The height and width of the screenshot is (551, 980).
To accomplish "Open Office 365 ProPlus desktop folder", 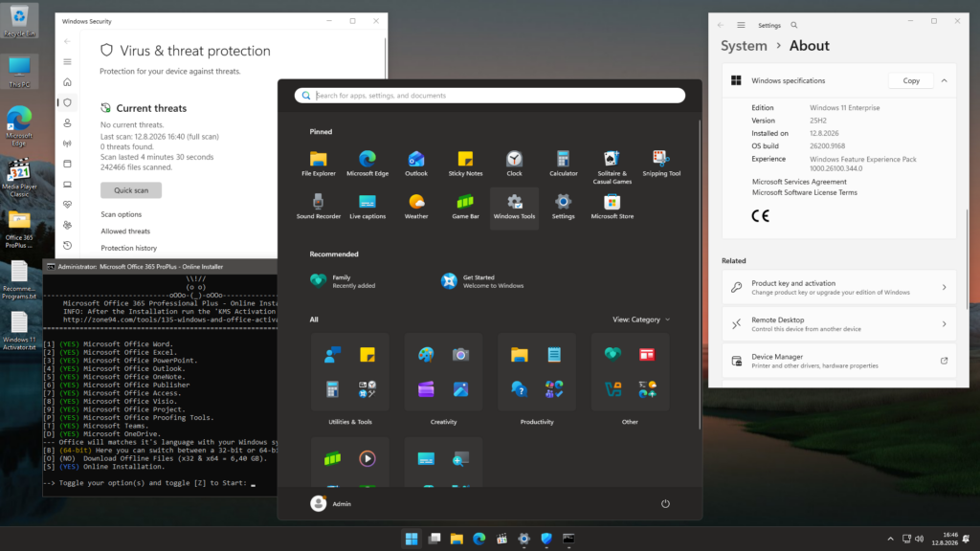I will [x=19, y=230].
